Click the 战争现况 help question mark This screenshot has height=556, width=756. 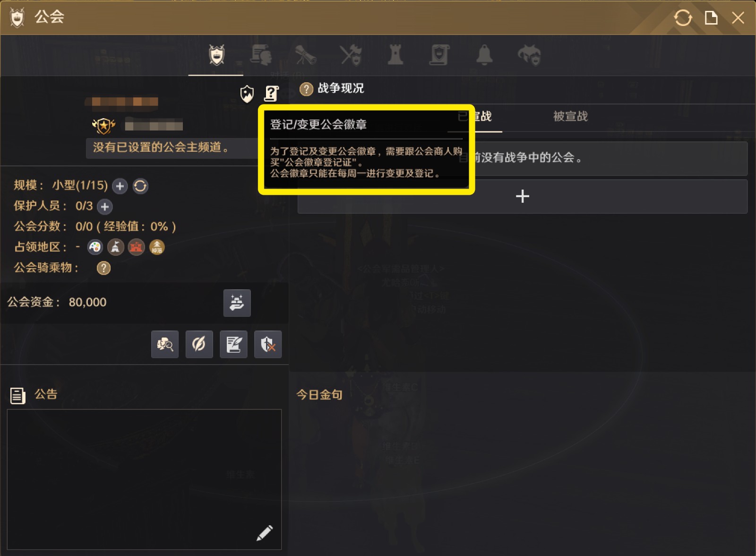pos(306,89)
